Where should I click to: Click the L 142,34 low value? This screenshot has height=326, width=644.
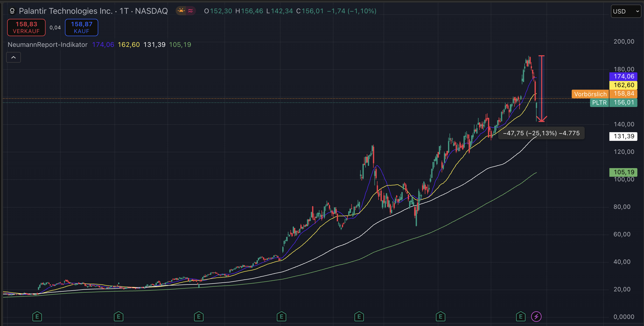coord(279,11)
